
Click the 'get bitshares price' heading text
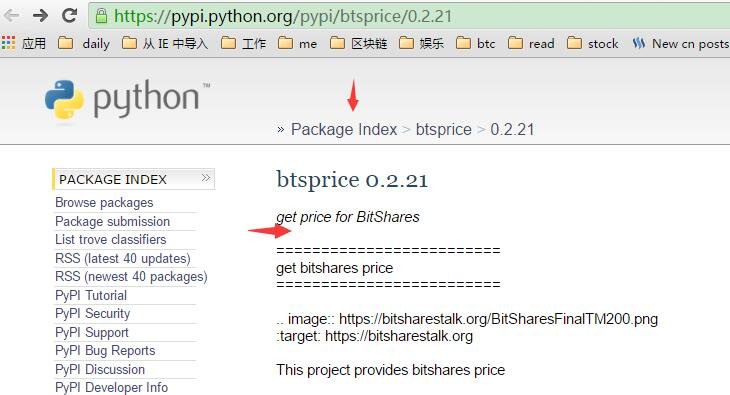coord(334,268)
